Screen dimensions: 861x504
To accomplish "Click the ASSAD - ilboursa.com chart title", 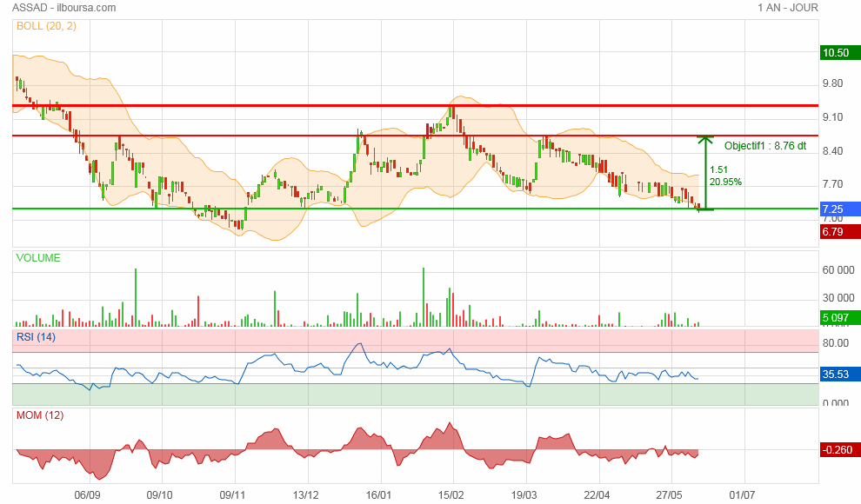I will [x=63, y=8].
